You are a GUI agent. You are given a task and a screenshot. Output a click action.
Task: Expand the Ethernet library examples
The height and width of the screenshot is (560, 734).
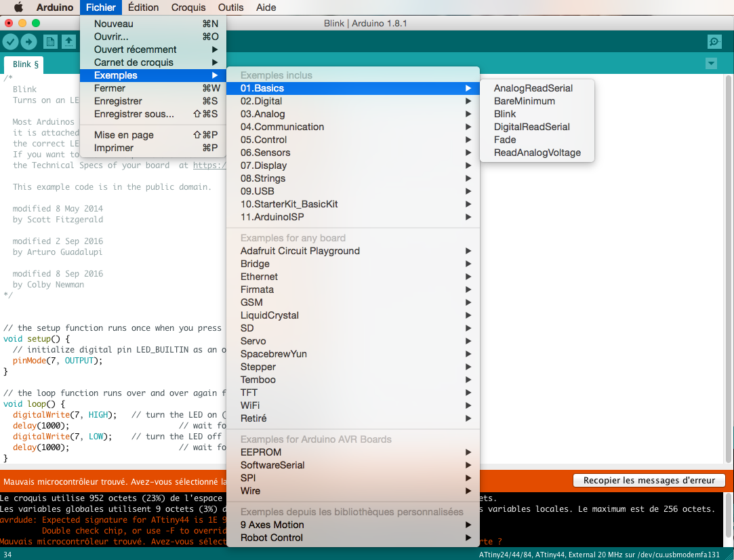(353, 276)
